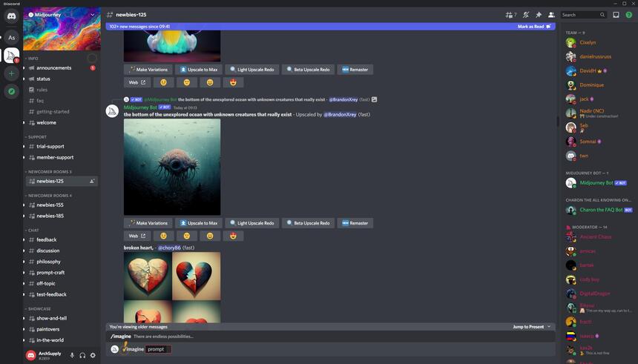Viewport: 638px width, 364px height.
Task: Open User Settings gear icon
Action: click(93, 355)
